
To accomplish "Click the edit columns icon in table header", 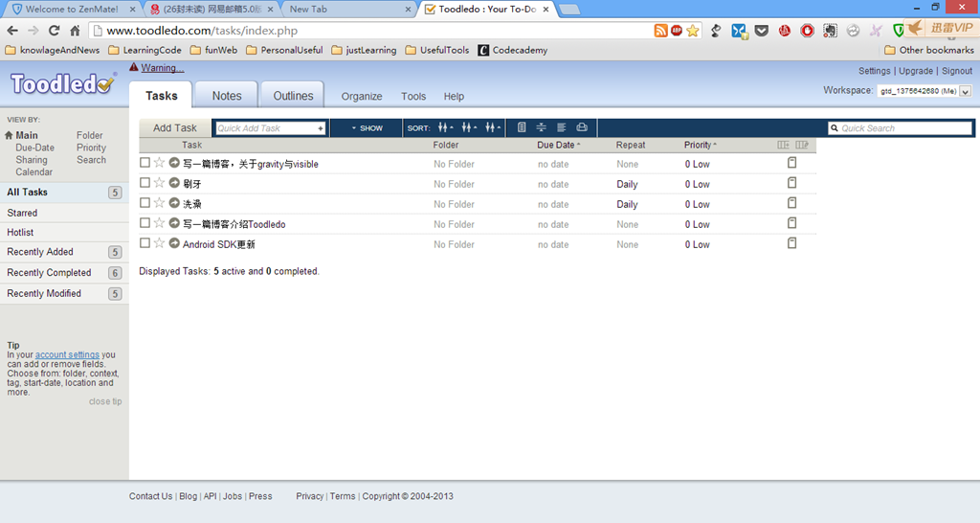I will point(802,145).
